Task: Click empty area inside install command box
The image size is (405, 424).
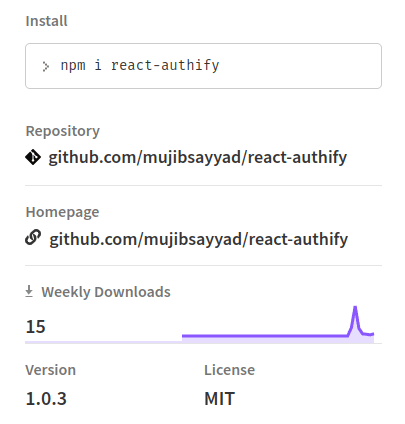Action: 300,66
